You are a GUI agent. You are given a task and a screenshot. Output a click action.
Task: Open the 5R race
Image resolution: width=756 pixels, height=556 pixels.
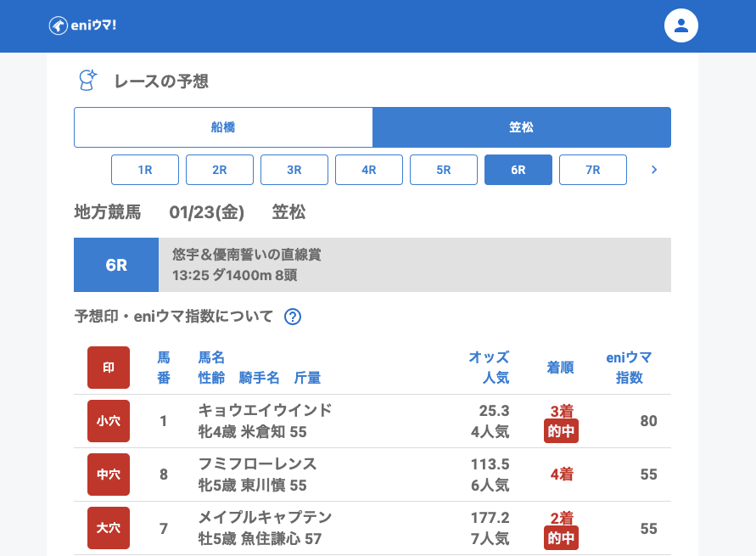(444, 170)
